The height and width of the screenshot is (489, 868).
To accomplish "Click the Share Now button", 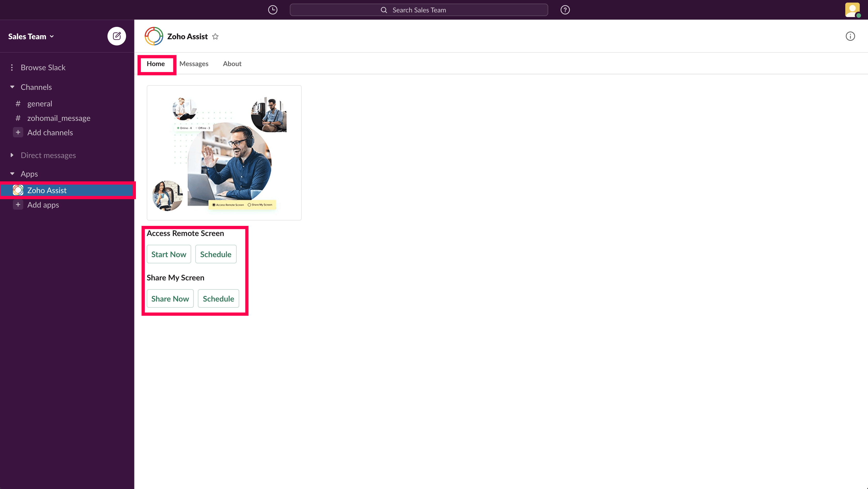I will [170, 299].
